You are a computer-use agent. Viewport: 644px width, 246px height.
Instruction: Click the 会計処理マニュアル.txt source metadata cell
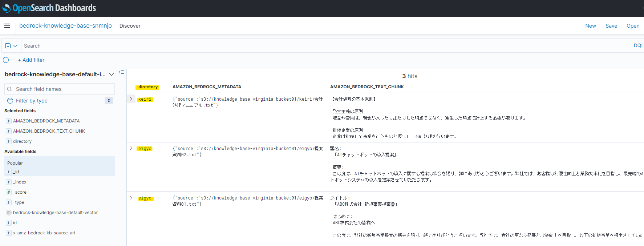[248, 102]
